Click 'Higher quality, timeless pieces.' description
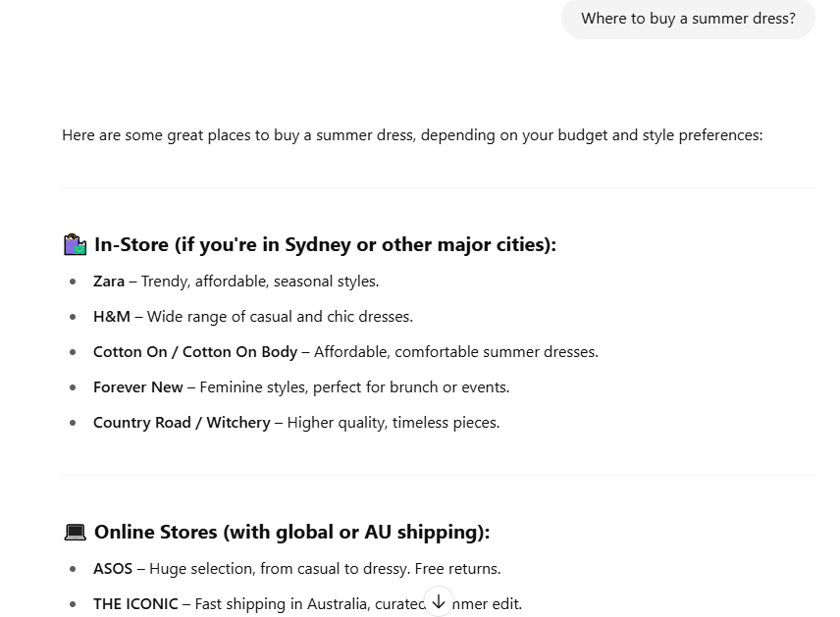Image resolution: width=840 pixels, height=617 pixels. tap(394, 423)
